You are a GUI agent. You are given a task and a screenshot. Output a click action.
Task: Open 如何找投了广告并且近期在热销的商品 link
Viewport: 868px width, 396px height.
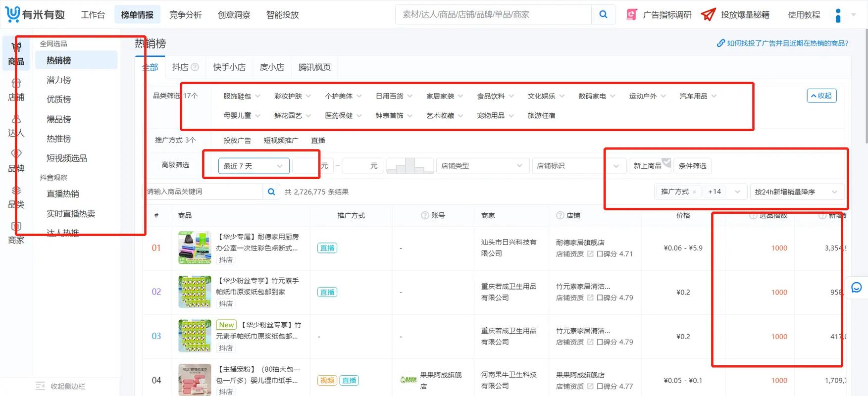pyautogui.click(x=787, y=43)
